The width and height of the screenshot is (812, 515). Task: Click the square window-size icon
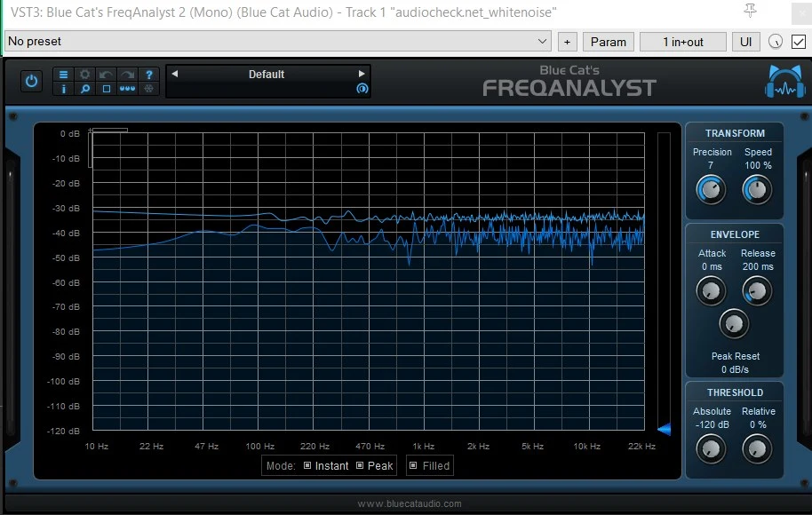106,89
